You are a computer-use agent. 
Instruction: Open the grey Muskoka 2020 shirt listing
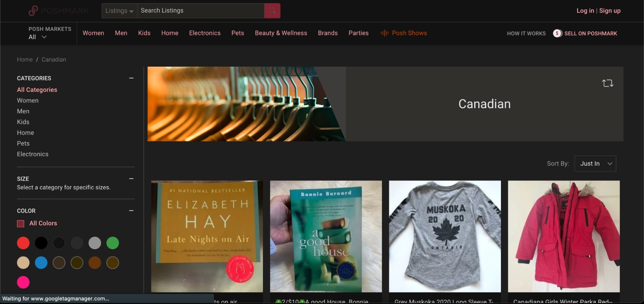click(x=445, y=236)
